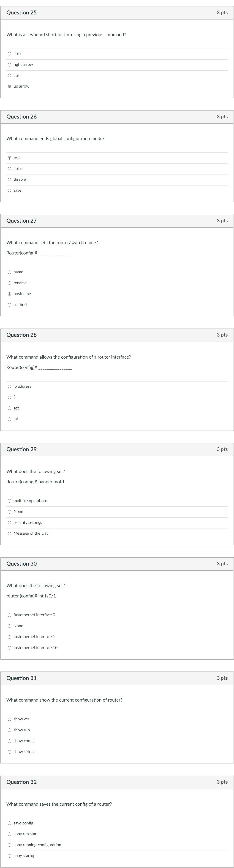
Task: Choose 'right arrow' radio option
Action: (9, 65)
